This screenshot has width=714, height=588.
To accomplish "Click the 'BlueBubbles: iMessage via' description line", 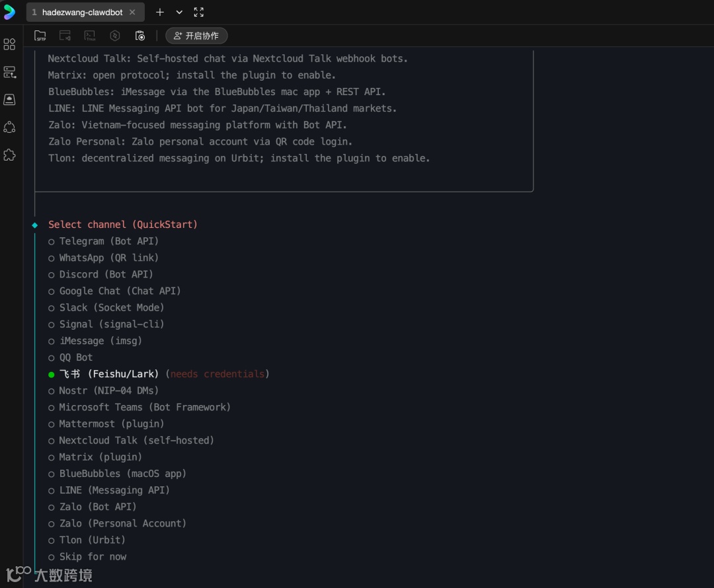I will 217,92.
